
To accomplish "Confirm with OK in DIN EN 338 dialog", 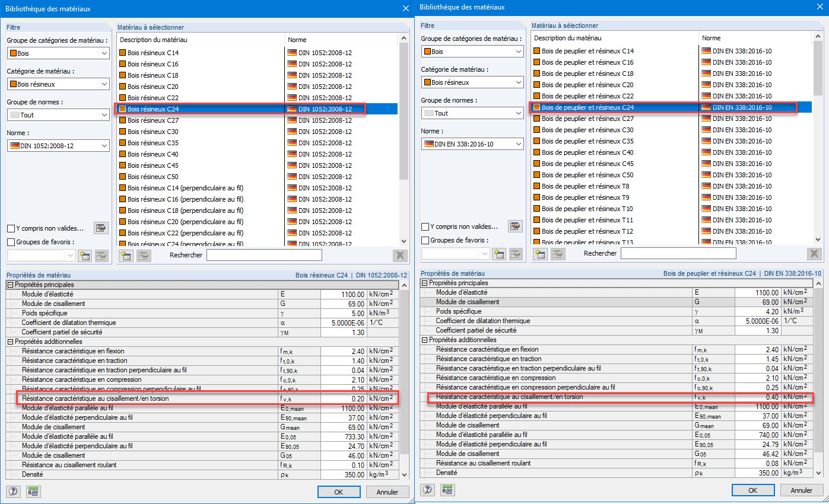I will tap(753, 490).
